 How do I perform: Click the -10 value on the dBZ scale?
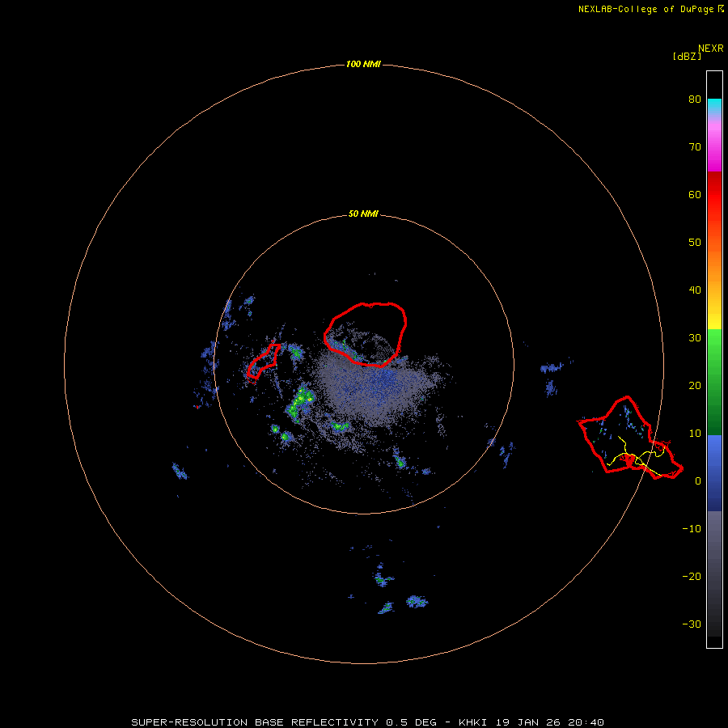(692, 529)
